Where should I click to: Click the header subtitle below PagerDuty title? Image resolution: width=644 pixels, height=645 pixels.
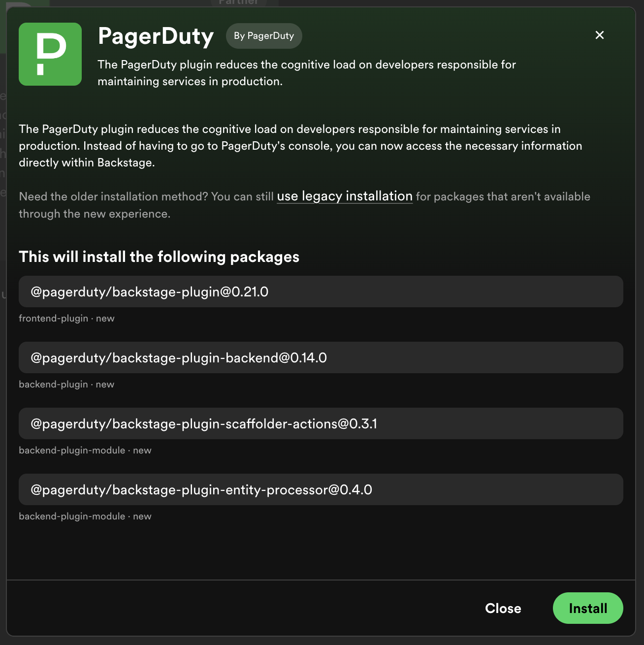point(307,73)
